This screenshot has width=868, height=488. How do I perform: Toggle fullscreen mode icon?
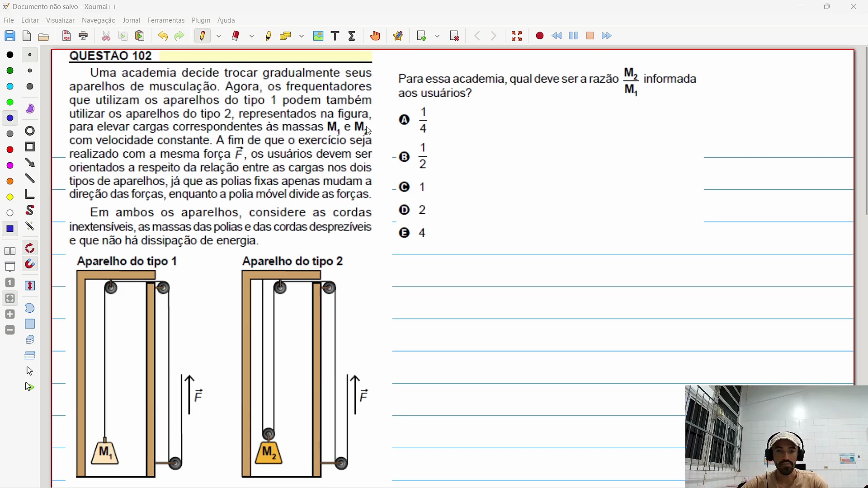coord(517,36)
